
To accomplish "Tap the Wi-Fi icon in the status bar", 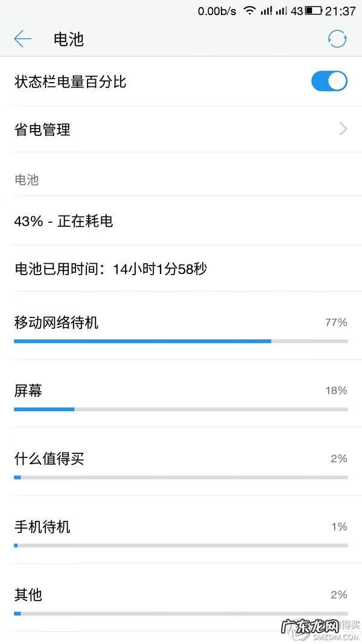I will 250,10.
